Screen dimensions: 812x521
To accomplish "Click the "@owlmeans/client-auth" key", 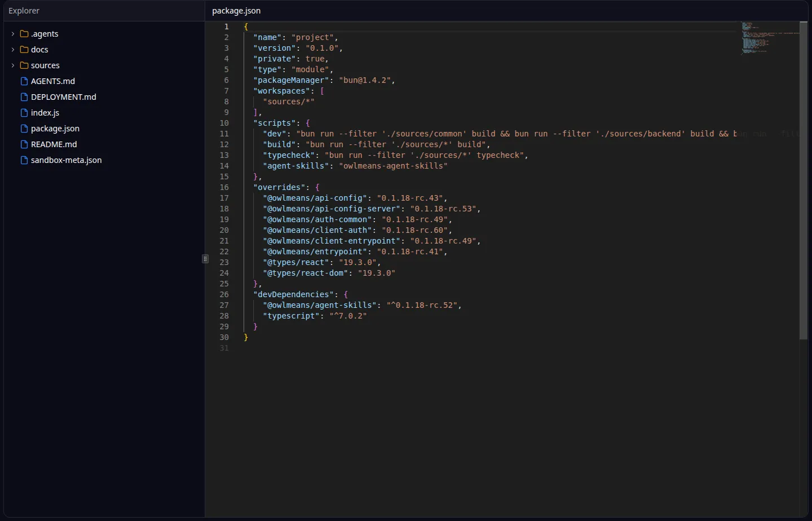I will [317, 230].
